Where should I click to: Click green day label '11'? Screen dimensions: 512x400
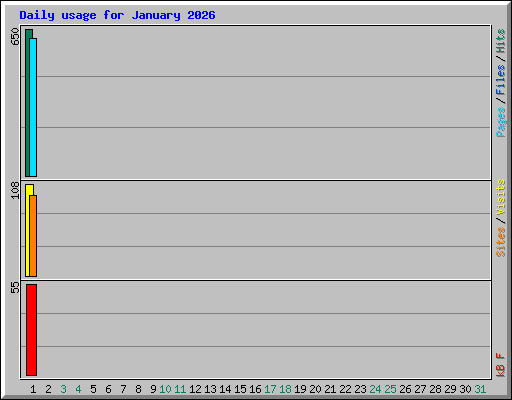(x=180, y=389)
